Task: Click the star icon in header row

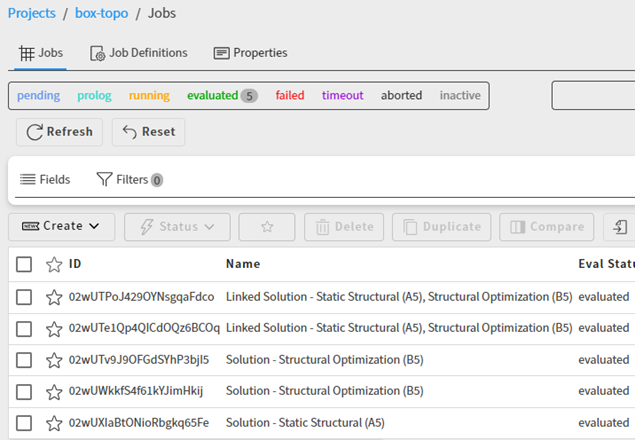Action: (54, 265)
